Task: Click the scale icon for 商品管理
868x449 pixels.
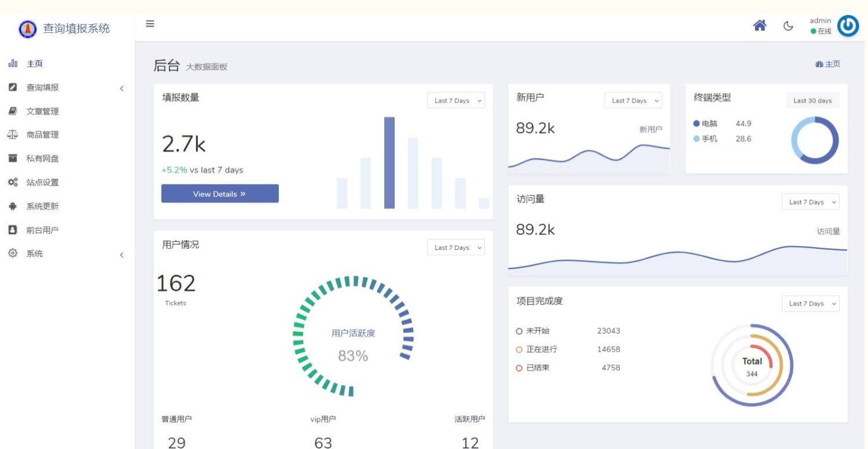Action: coord(12,134)
